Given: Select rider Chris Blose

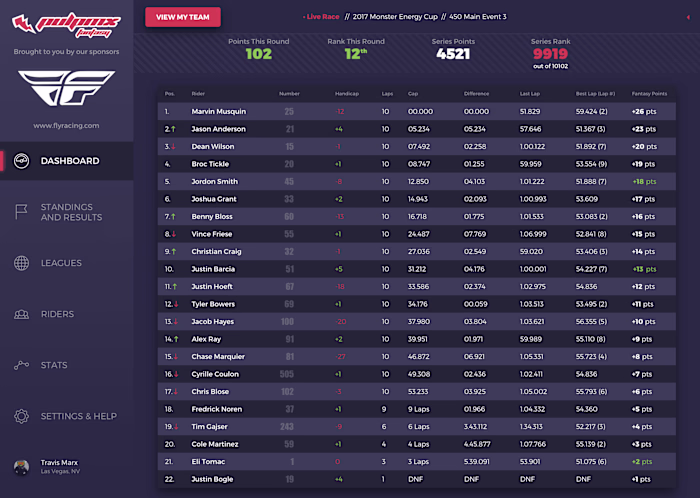Looking at the screenshot, I should pos(210,391).
